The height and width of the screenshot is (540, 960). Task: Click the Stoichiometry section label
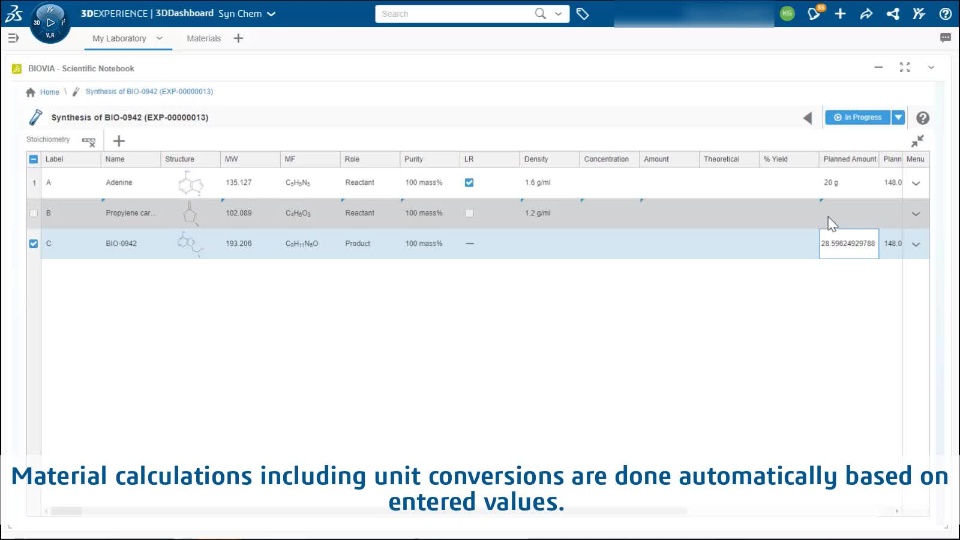coord(48,140)
